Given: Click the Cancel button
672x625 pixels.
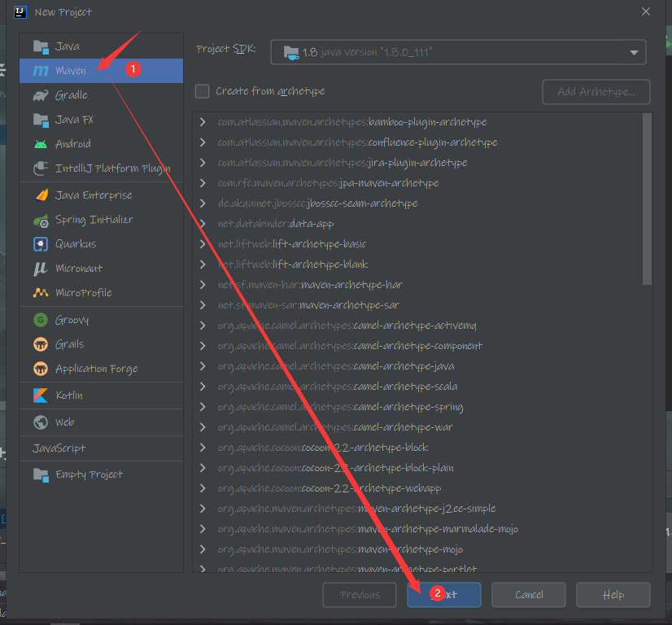Looking at the screenshot, I should point(529,595).
